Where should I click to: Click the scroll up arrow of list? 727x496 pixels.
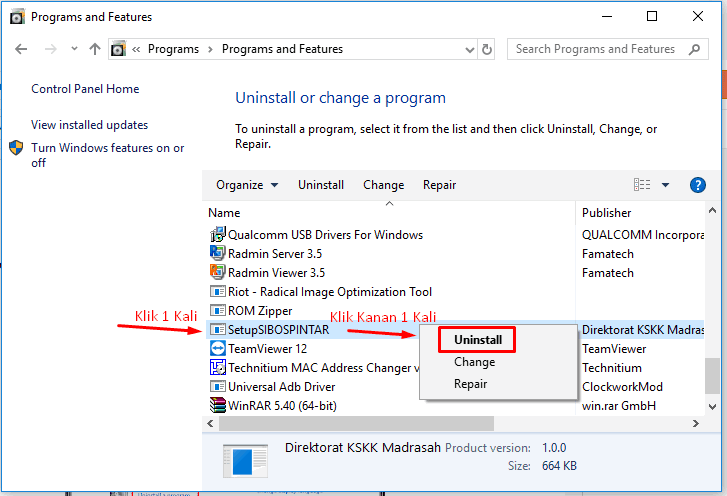(x=712, y=210)
